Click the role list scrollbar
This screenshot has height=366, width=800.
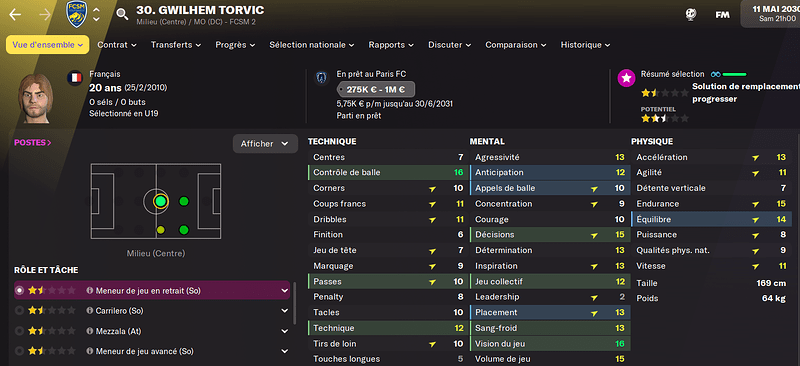coord(294,303)
